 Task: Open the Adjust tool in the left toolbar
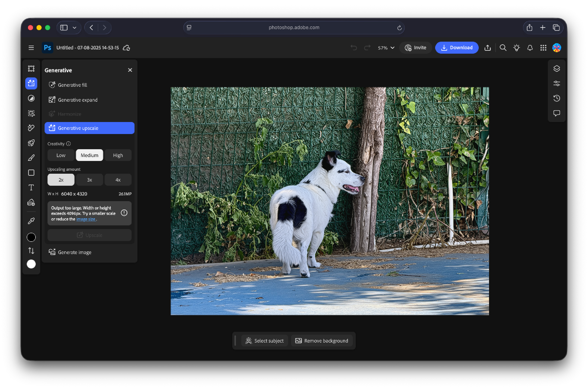coord(31,98)
